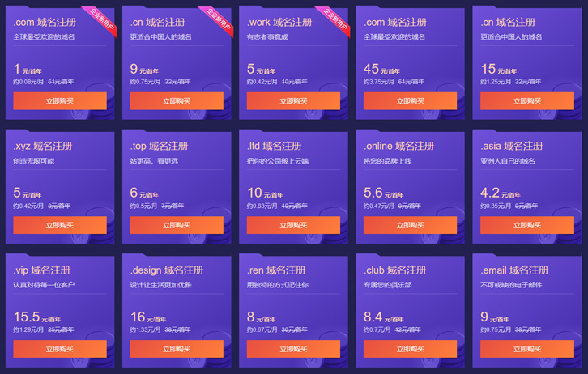Buy the .work domain for 5元

click(293, 101)
